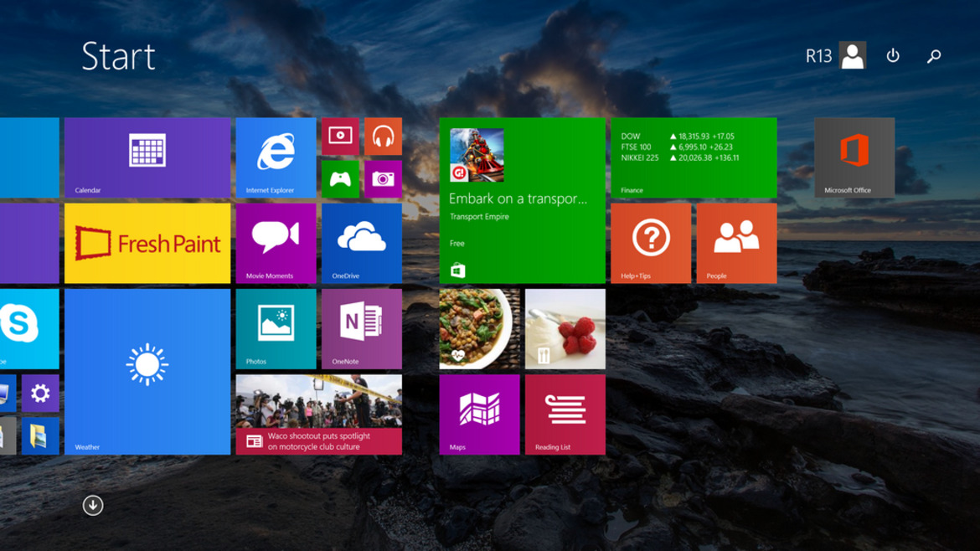Viewport: 980px width, 551px height.
Task: Open the Finance stocks tile
Action: (694, 157)
